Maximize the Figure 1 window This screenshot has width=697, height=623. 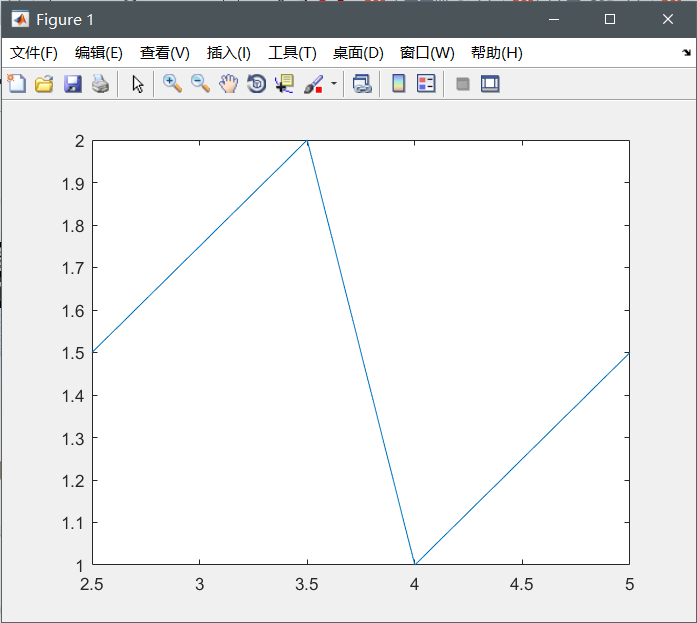[610, 19]
